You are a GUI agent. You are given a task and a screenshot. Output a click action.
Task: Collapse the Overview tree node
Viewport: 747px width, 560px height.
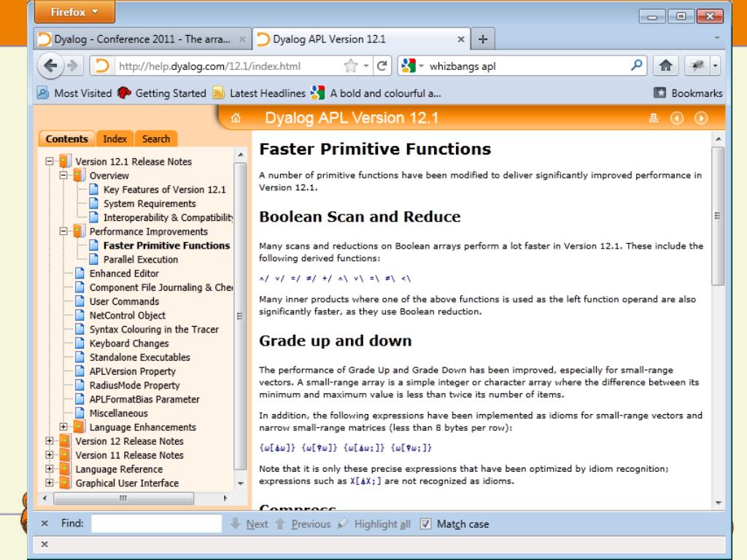[x=63, y=175]
